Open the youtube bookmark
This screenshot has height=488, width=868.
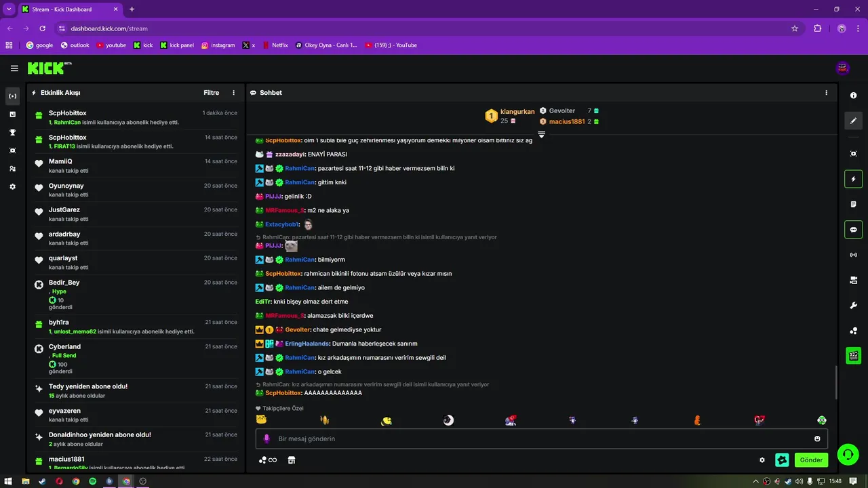click(111, 45)
